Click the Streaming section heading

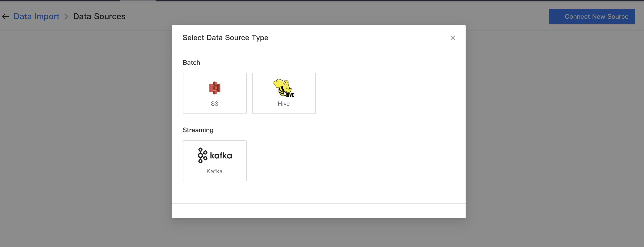[198, 130]
